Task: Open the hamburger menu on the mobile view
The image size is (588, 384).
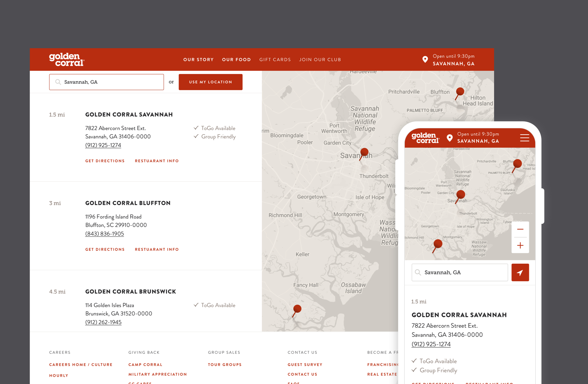Action: click(525, 138)
